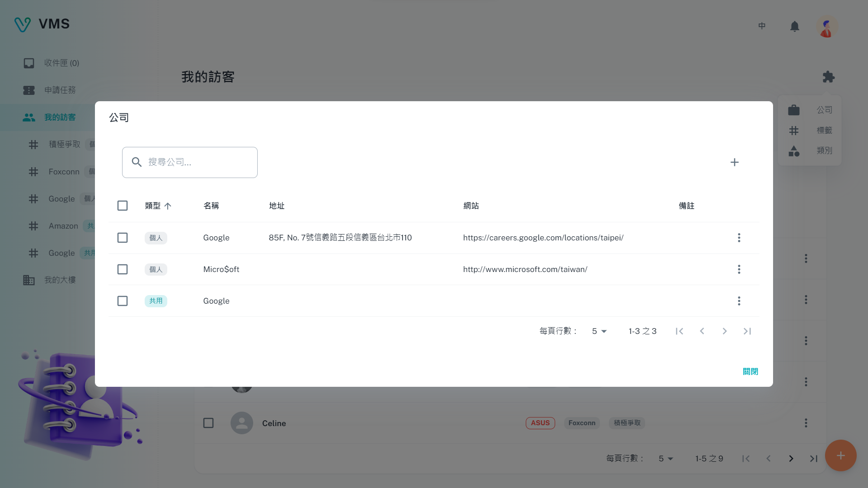
Task: Click the 關閉 button to close dialog
Action: click(x=750, y=371)
